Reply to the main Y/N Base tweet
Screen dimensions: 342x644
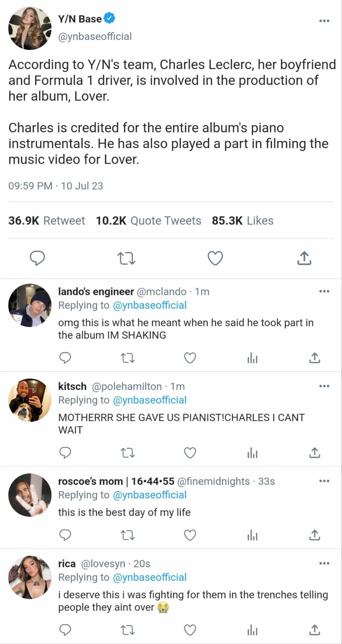point(38,258)
